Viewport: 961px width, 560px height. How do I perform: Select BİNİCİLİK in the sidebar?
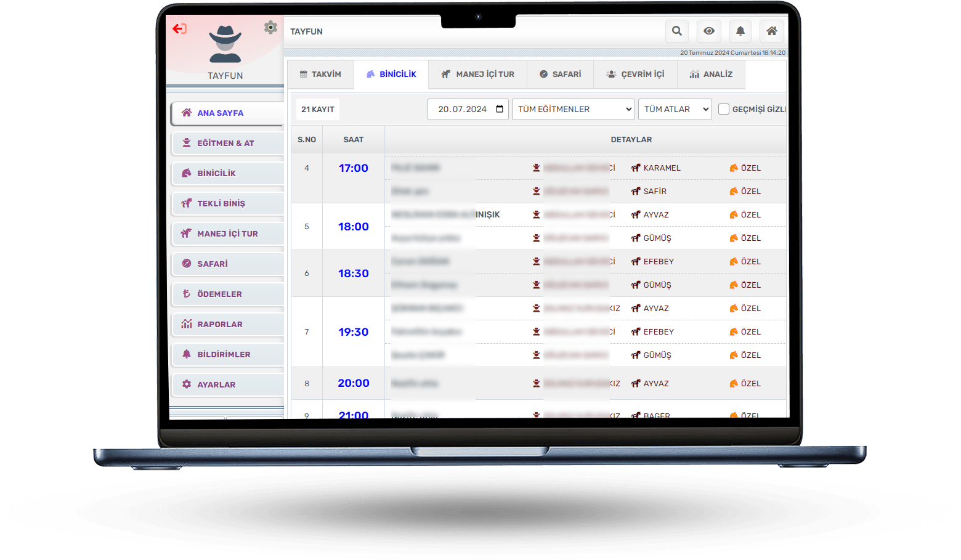tap(227, 174)
